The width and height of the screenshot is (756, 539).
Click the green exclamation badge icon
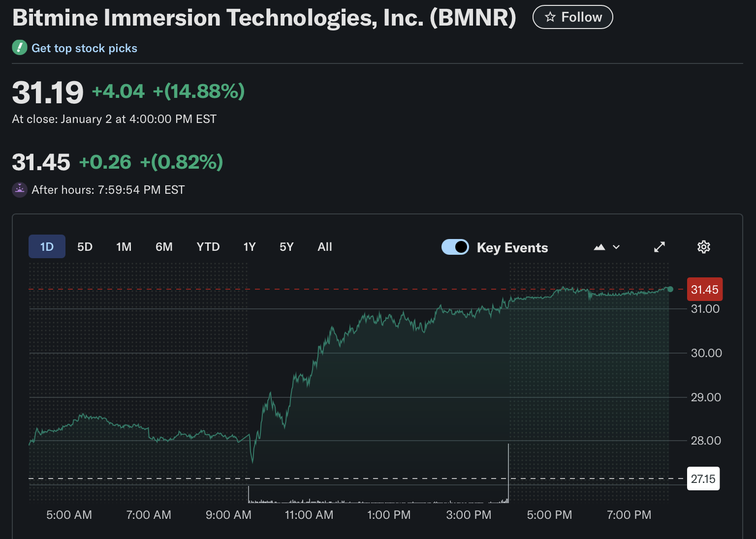(x=20, y=48)
